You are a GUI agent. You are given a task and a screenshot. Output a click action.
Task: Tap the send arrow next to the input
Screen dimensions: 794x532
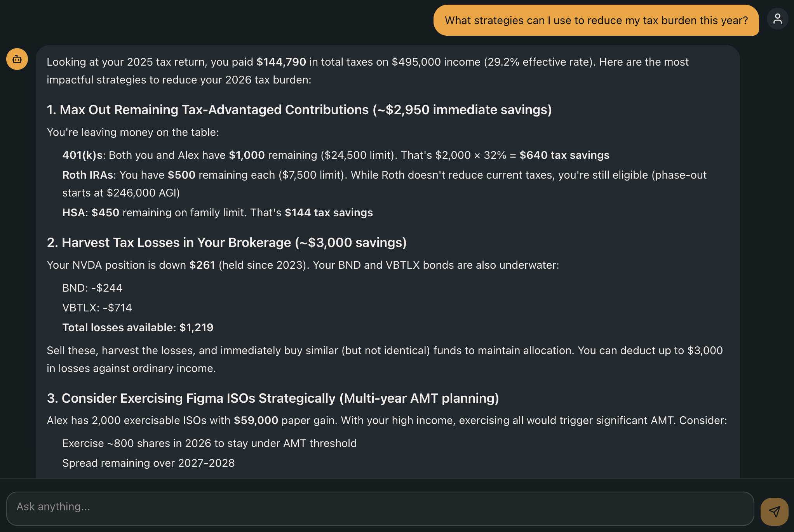pos(775,511)
